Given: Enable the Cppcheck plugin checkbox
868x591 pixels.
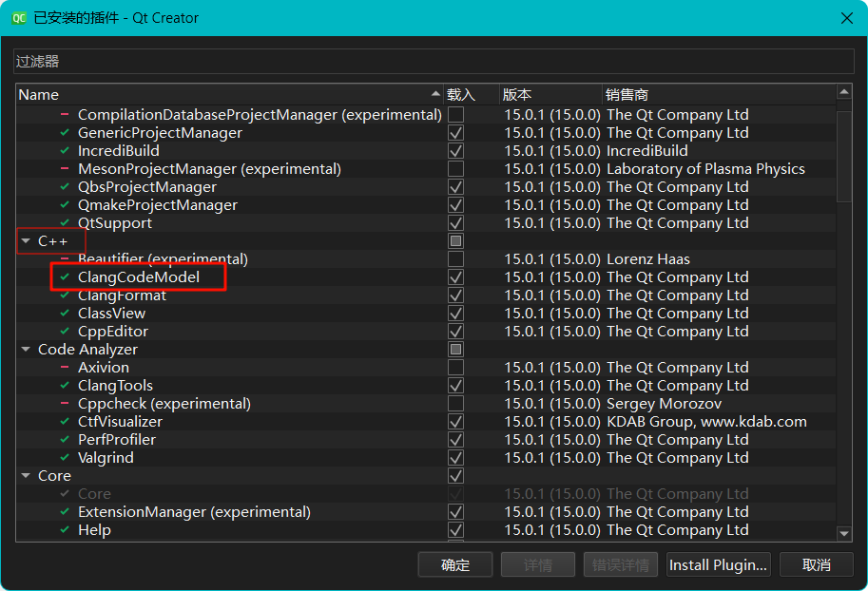Looking at the screenshot, I should (x=456, y=404).
